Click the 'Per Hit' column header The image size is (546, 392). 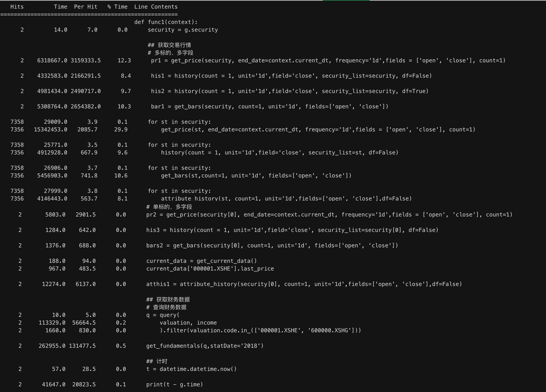[86, 7]
